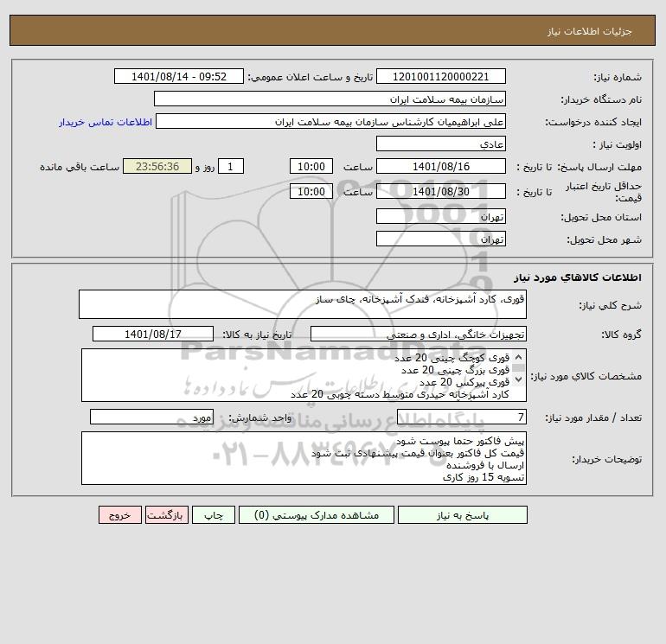Click the delivery province field تهران
Viewport: 666px width, 644px height.
coord(441,216)
